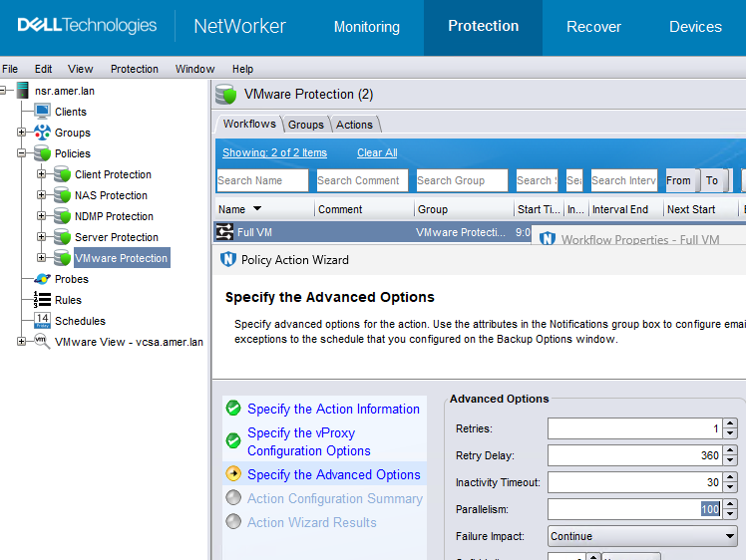The height and width of the screenshot is (560, 746).
Task: Click the Full VM workflow icon
Action: coord(224,232)
